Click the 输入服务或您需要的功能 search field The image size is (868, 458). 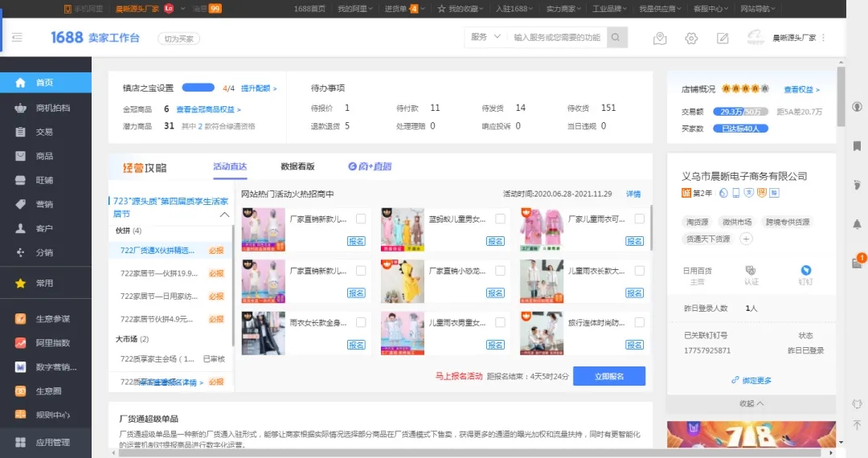tap(558, 37)
